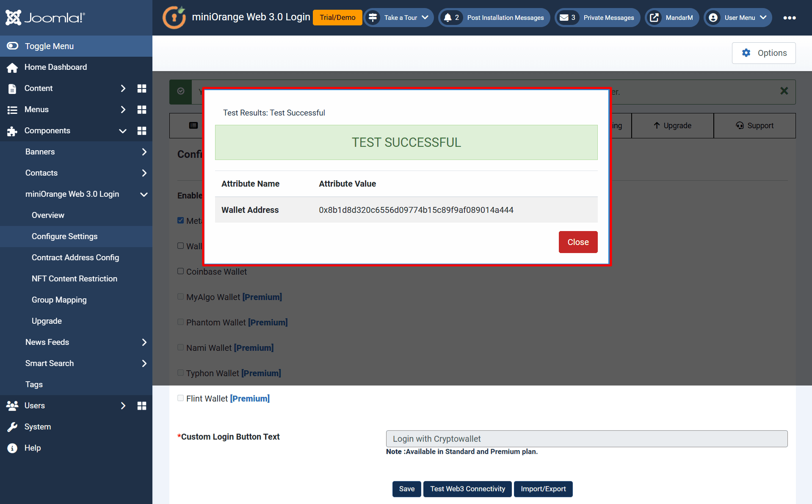Click the Support headset icon
This screenshot has height=504, width=812.
point(740,125)
